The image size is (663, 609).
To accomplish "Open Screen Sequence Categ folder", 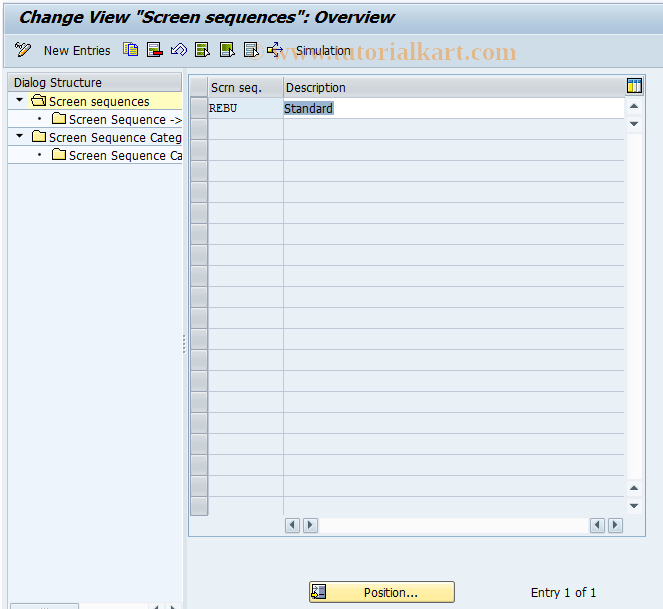I will 115,137.
